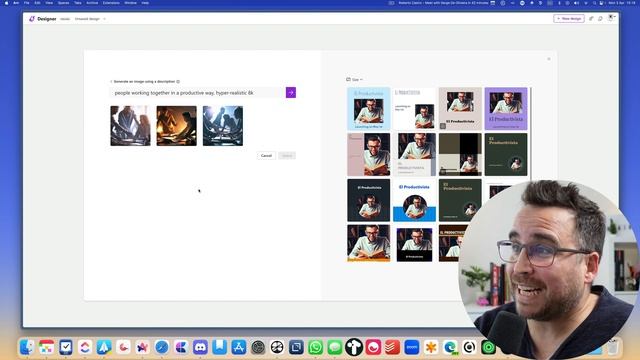Screen dimensions: 640x360
Task: Launch App Store from the dock
Action: 239,347
